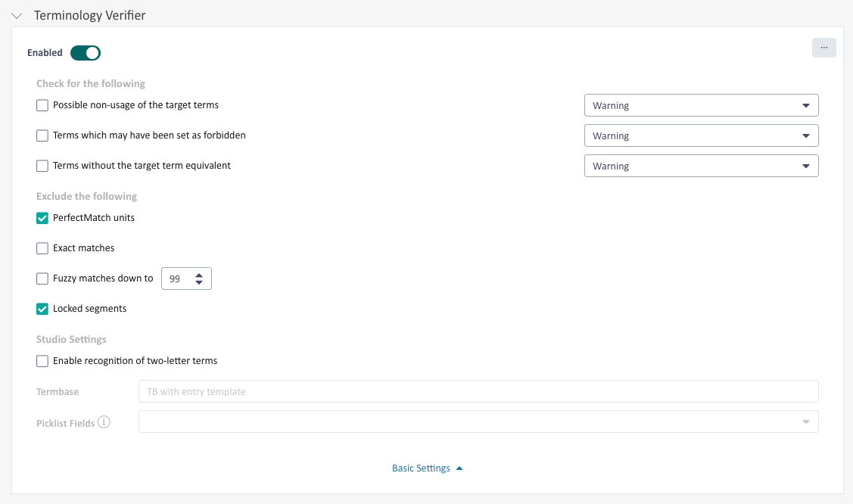
Task: Decrease fuzzy match value with down arrow
Action: click(199, 282)
